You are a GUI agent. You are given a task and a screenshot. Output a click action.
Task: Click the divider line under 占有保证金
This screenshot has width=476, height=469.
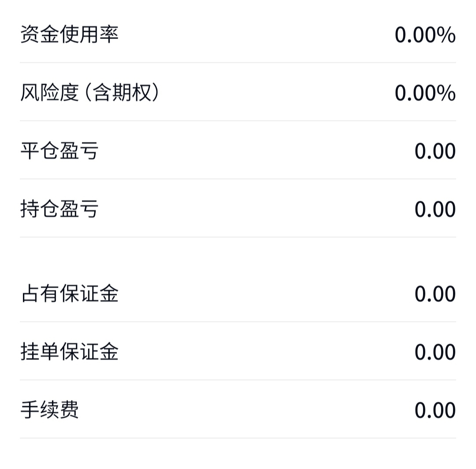pyautogui.click(x=238, y=322)
